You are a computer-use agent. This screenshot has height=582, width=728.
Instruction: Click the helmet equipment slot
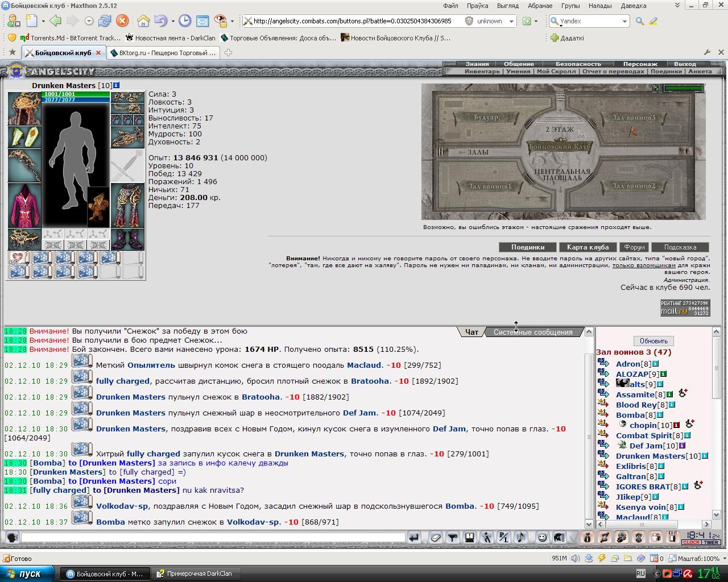[24, 108]
